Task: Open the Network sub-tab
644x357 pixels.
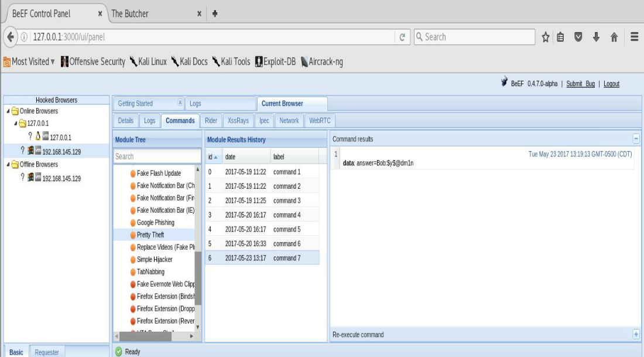Action: [289, 121]
